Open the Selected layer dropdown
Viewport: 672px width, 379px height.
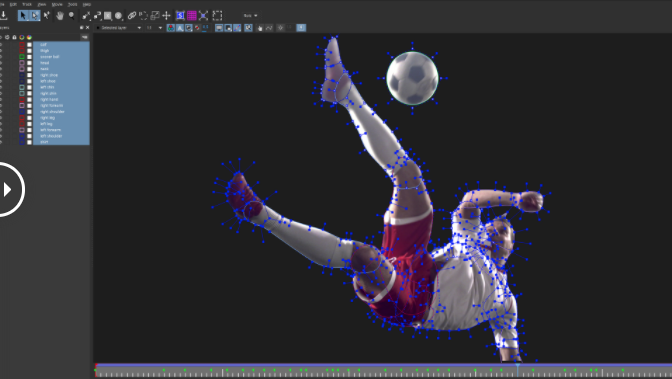[x=119, y=28]
